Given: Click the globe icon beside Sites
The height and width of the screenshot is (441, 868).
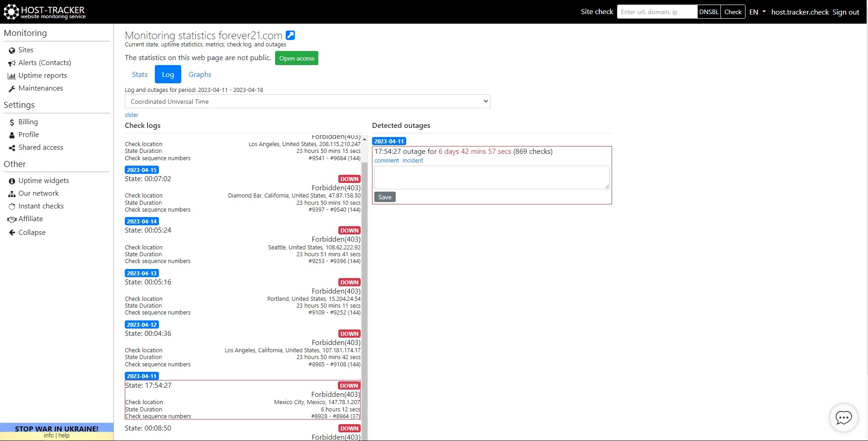Looking at the screenshot, I should (12, 51).
